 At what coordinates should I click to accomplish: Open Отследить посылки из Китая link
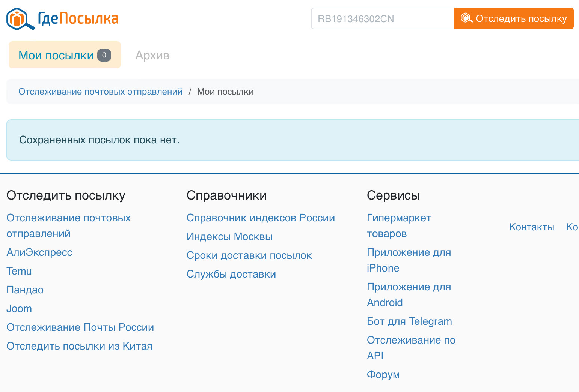[x=79, y=346]
